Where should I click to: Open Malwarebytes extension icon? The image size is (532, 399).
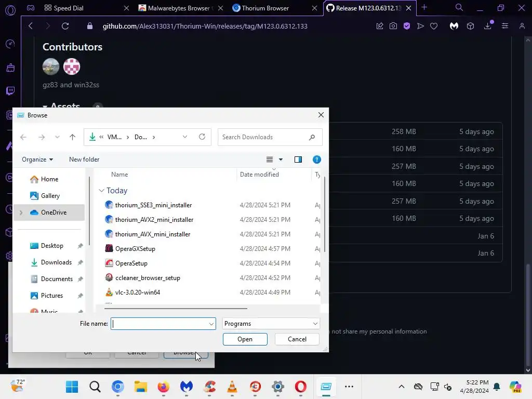454,26
